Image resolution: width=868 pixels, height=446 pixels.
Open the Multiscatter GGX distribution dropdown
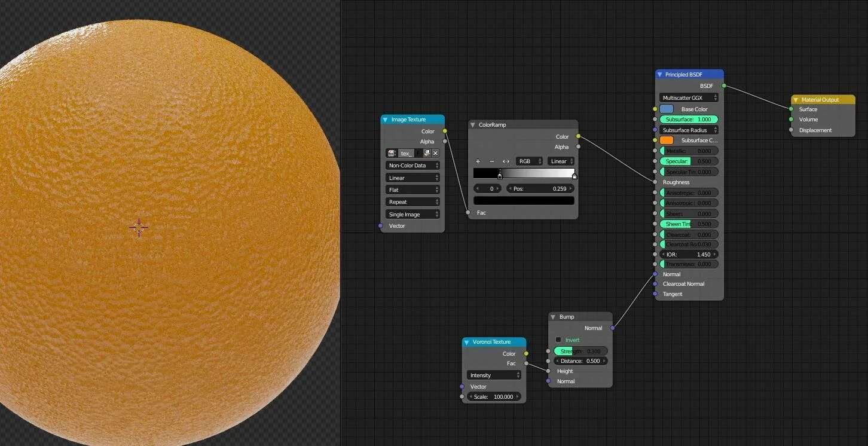coord(688,97)
